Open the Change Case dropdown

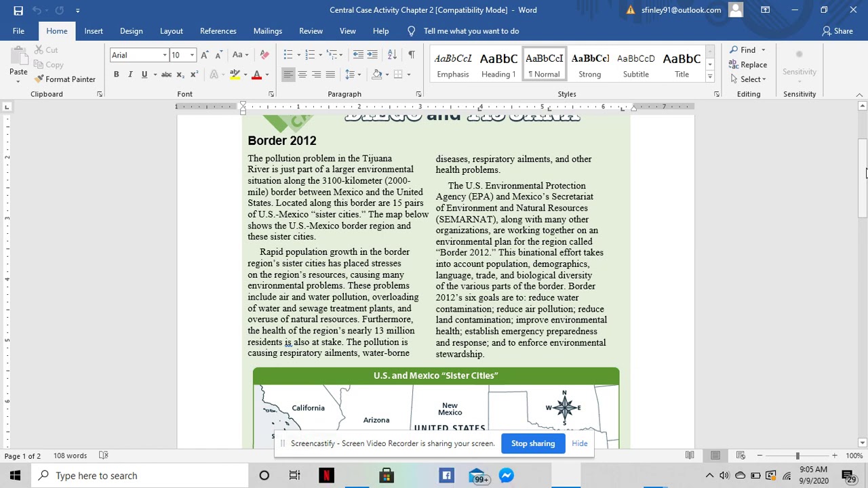(x=241, y=55)
